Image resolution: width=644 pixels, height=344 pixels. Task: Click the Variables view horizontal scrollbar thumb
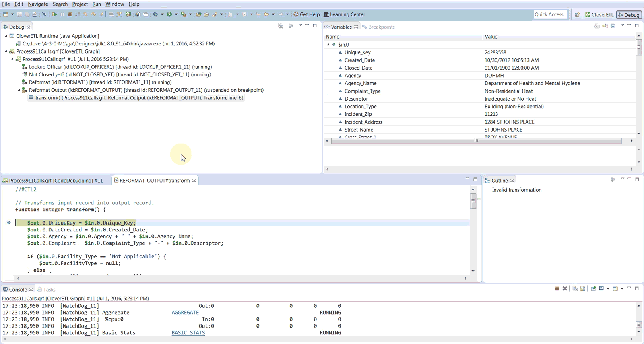(476, 141)
